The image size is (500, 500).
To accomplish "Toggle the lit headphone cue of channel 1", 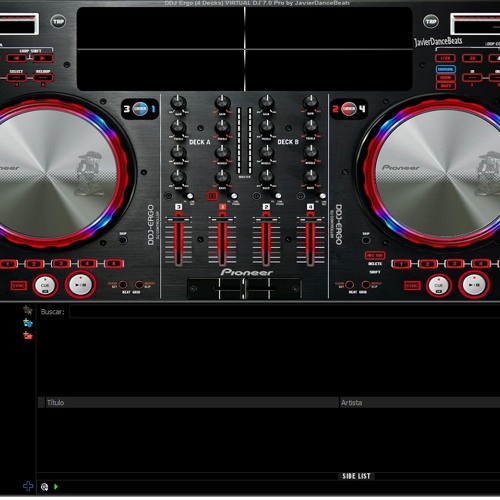I will [212, 196].
